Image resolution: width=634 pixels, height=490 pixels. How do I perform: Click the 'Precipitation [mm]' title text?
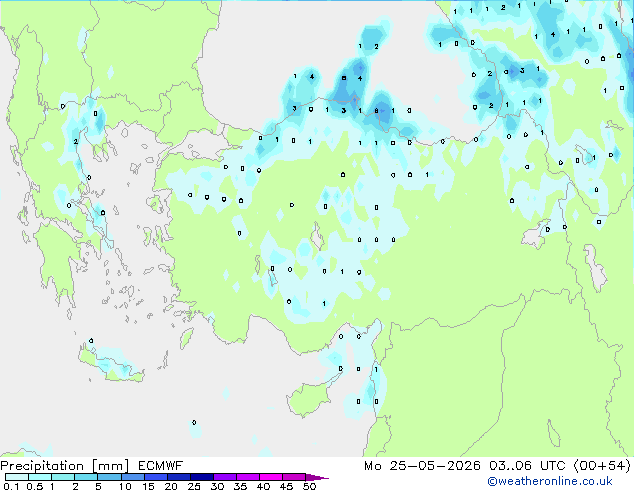tap(65, 466)
